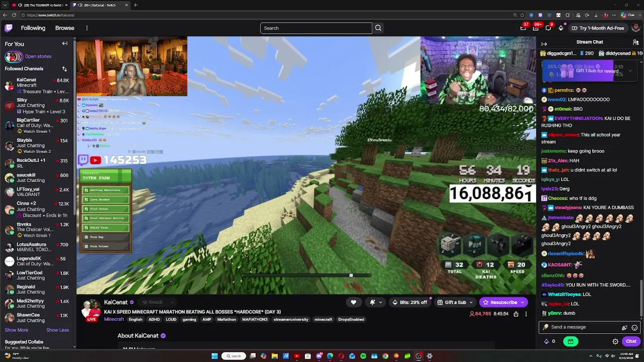Open the user avatar account menu
This screenshot has width=644, height=362.
coord(636,28)
